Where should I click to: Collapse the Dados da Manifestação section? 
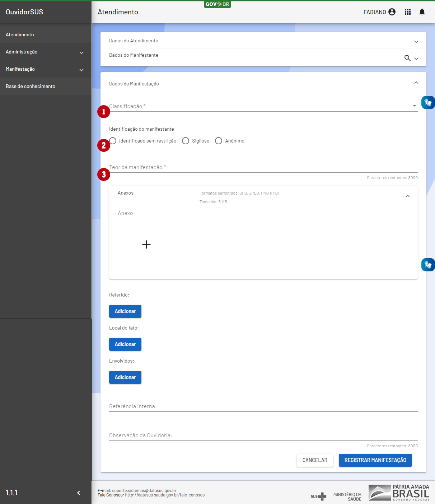coord(416,83)
